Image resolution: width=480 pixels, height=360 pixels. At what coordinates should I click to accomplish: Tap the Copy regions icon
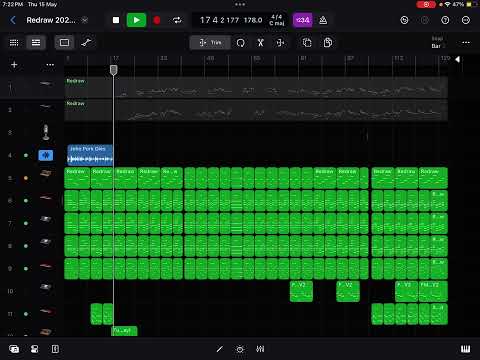(328, 42)
